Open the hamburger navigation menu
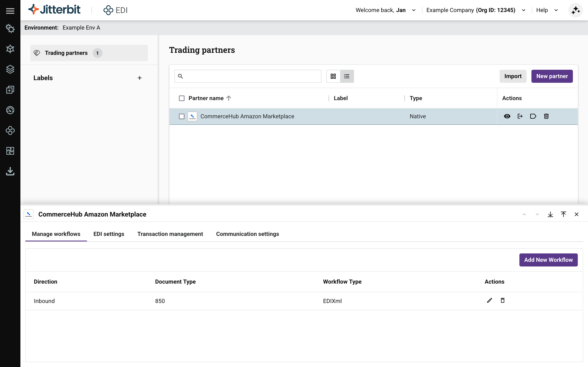588x367 pixels. [x=10, y=10]
